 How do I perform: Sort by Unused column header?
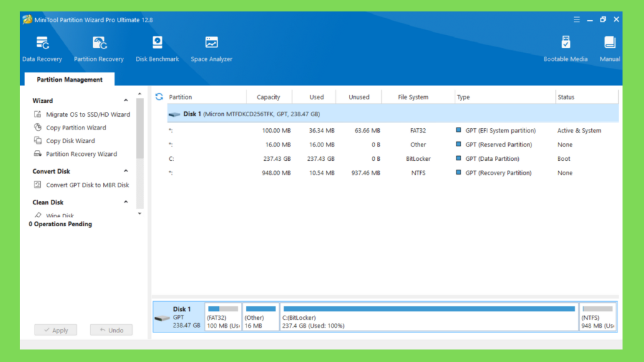pyautogui.click(x=358, y=97)
